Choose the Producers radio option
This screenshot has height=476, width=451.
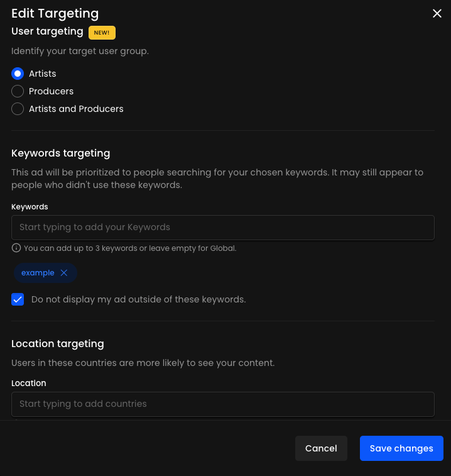tap(18, 91)
